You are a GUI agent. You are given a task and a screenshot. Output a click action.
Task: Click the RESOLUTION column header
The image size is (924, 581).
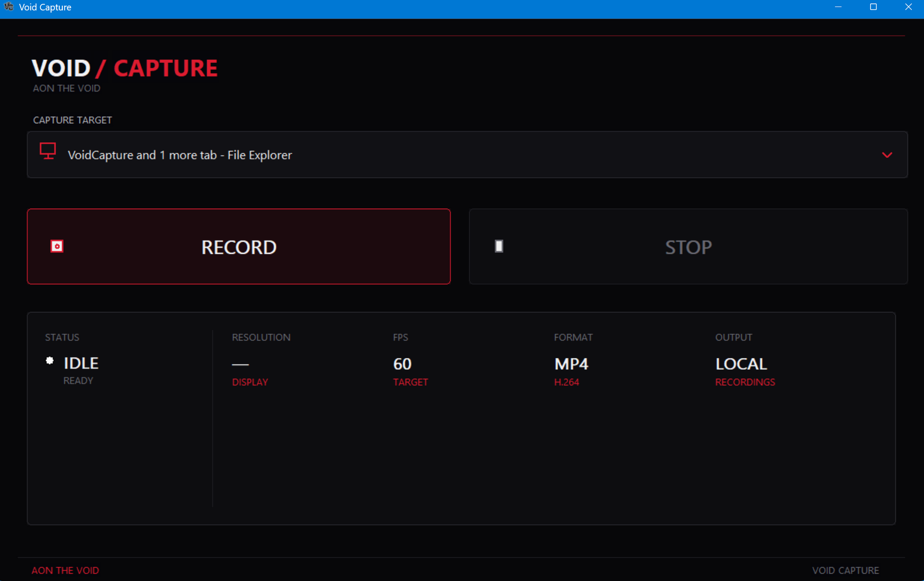tap(261, 337)
